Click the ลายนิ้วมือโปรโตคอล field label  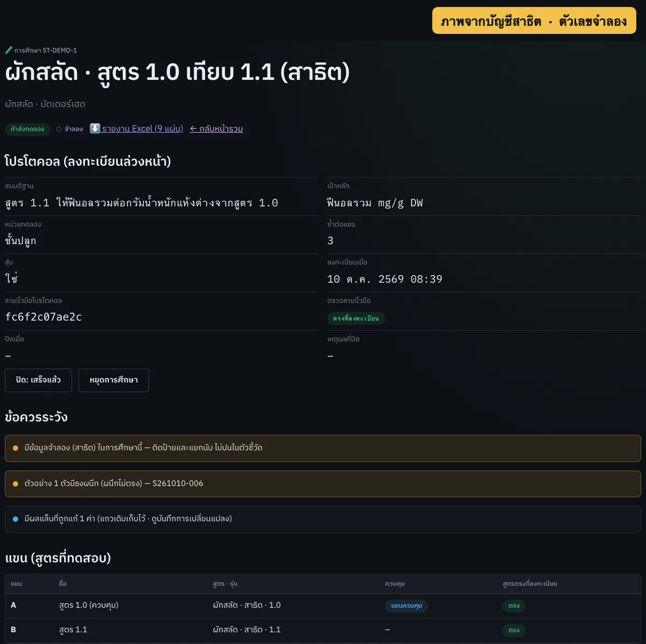pos(33,301)
